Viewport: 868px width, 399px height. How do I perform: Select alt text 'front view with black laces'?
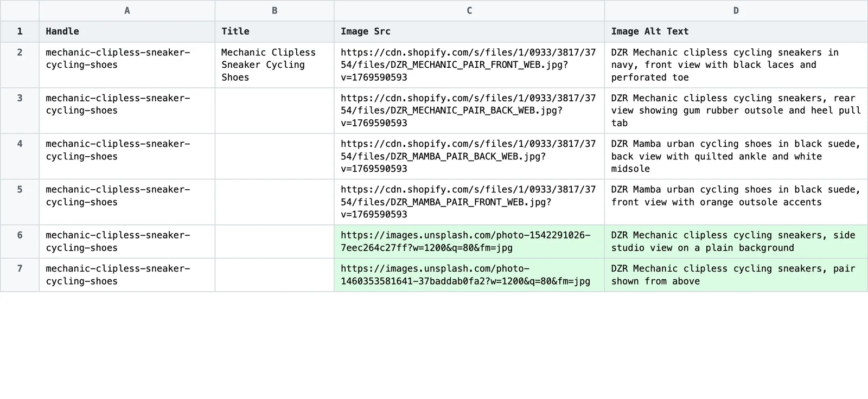coord(736,65)
